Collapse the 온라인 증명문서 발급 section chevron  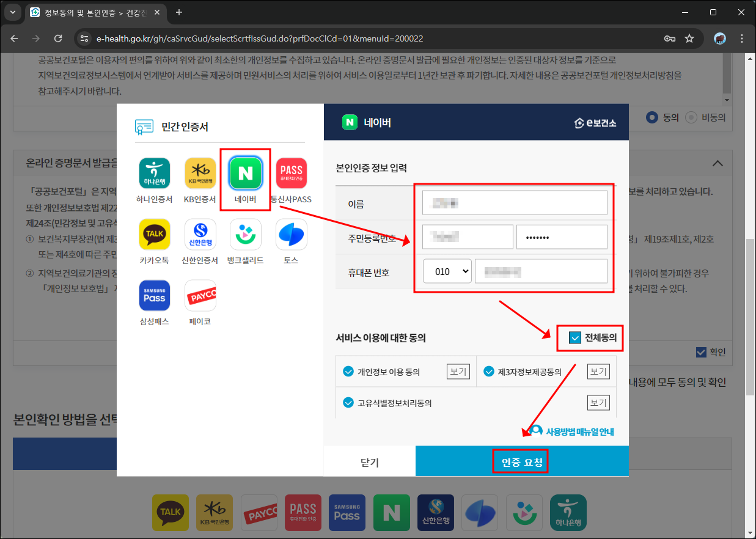point(717,163)
